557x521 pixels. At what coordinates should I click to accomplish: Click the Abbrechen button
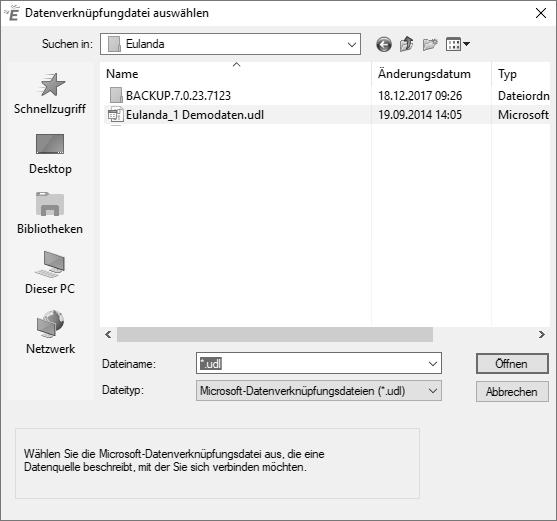point(512,392)
